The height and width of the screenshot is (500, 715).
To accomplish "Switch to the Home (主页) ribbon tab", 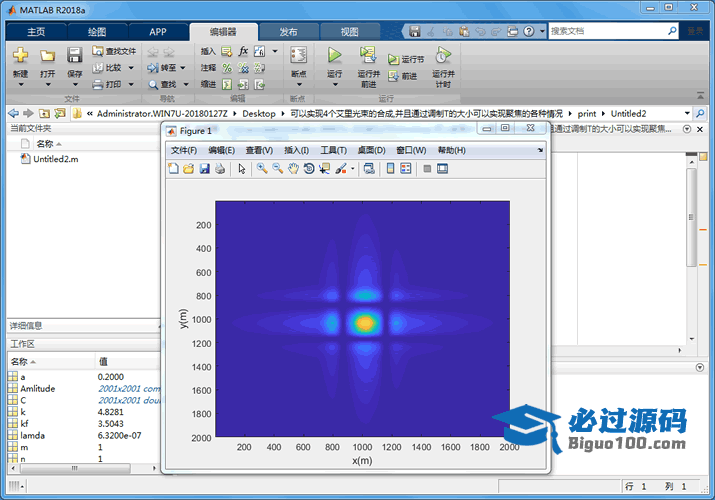I will tap(36, 32).
